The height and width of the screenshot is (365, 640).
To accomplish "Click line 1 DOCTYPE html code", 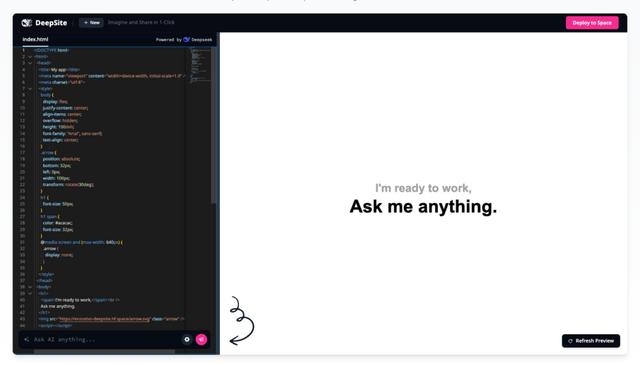I will click(52, 50).
